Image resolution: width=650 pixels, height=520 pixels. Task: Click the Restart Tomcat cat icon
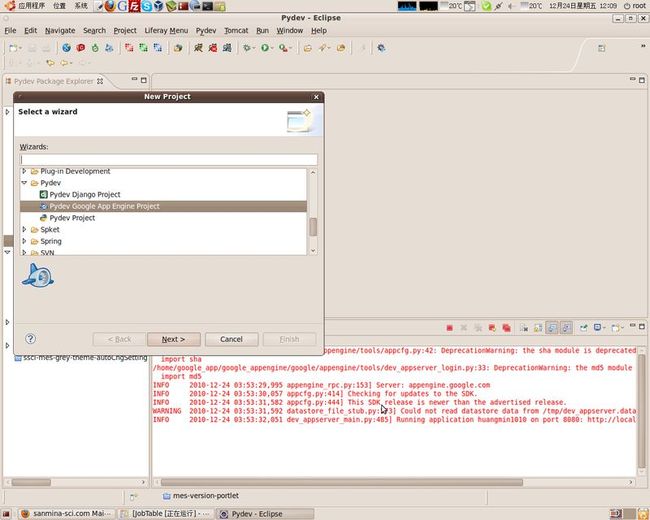[227, 48]
